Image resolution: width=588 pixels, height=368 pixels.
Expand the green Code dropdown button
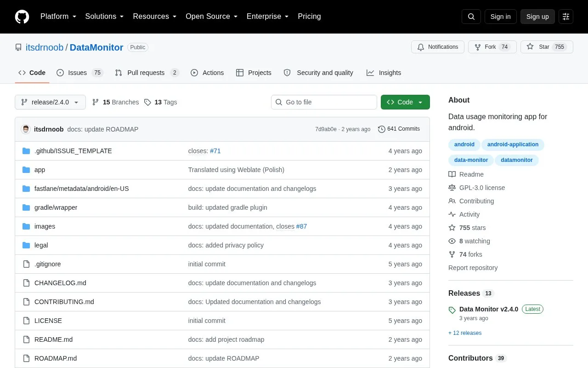click(x=405, y=102)
